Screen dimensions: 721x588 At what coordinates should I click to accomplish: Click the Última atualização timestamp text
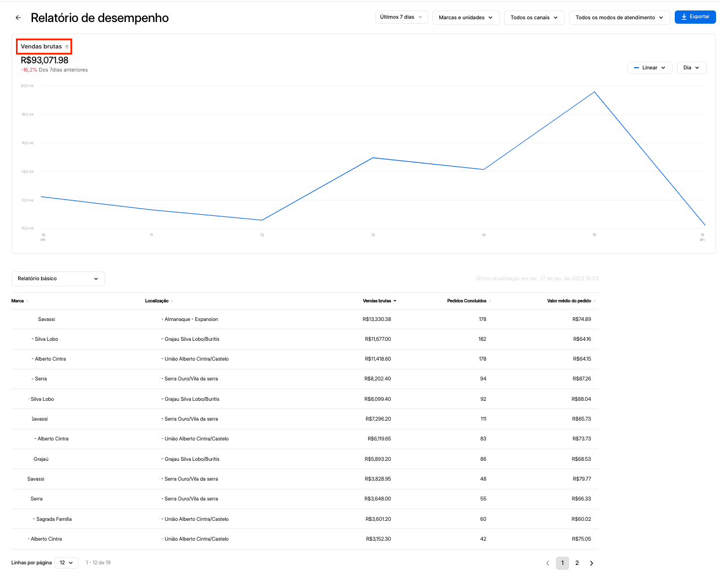tap(537, 279)
